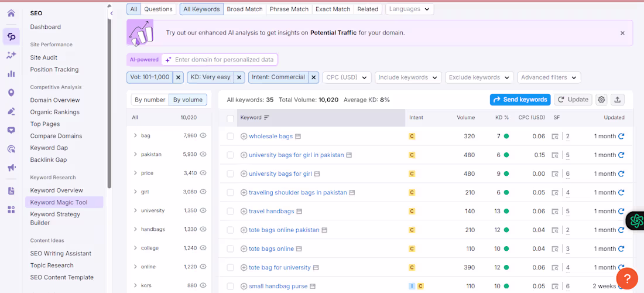This screenshot has width=644, height=293.
Task: Select the Phrase Match tab
Action: (x=289, y=9)
